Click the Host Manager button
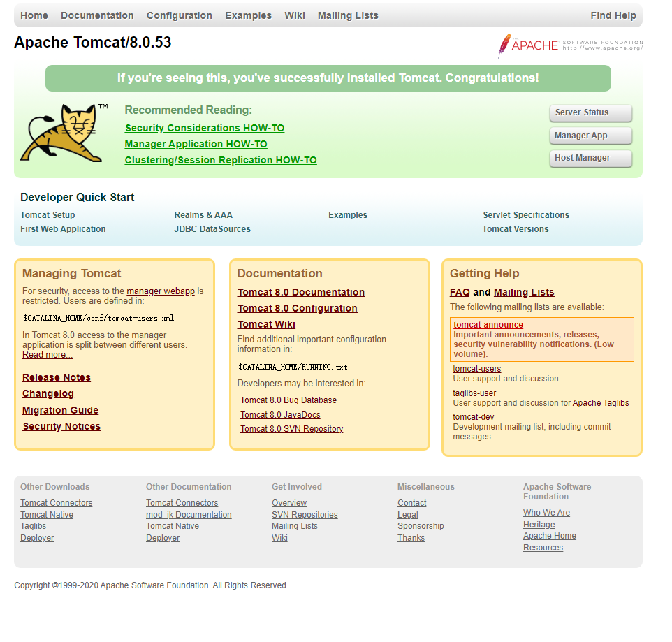 [590, 158]
